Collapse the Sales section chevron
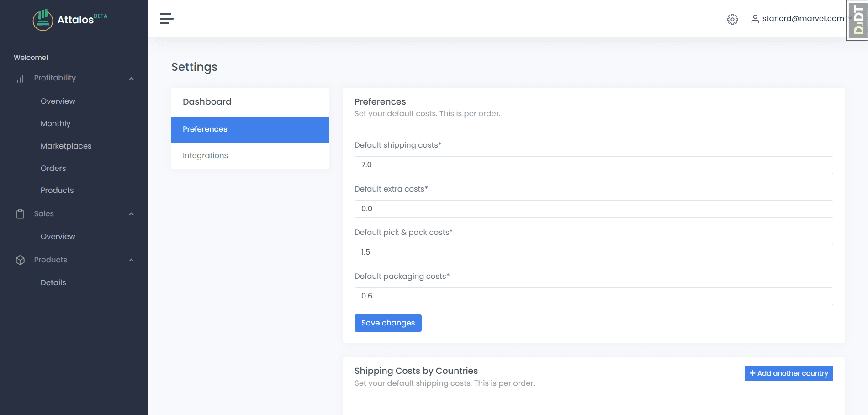Screen dimensions: 868x415 (131, 214)
